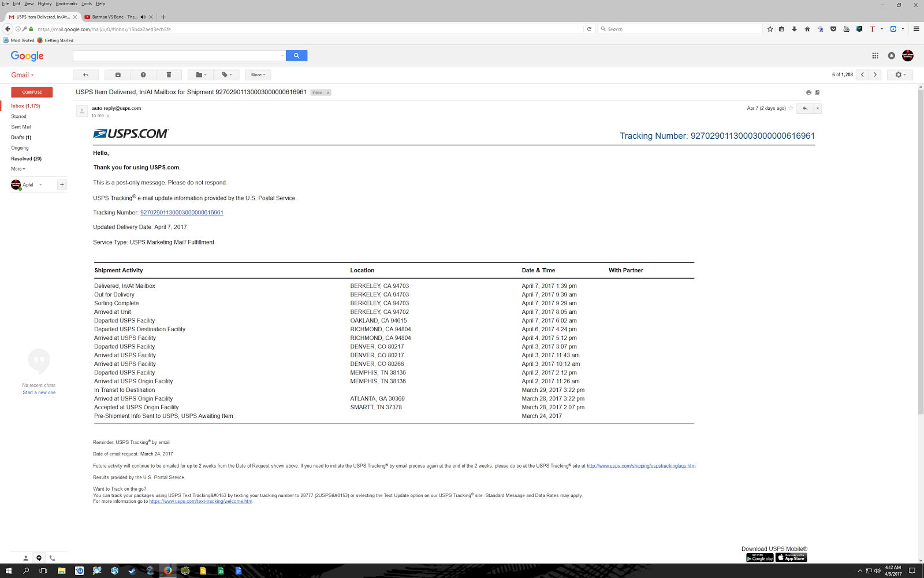Add a new Hangouts conversation with plus

pyautogui.click(x=62, y=184)
